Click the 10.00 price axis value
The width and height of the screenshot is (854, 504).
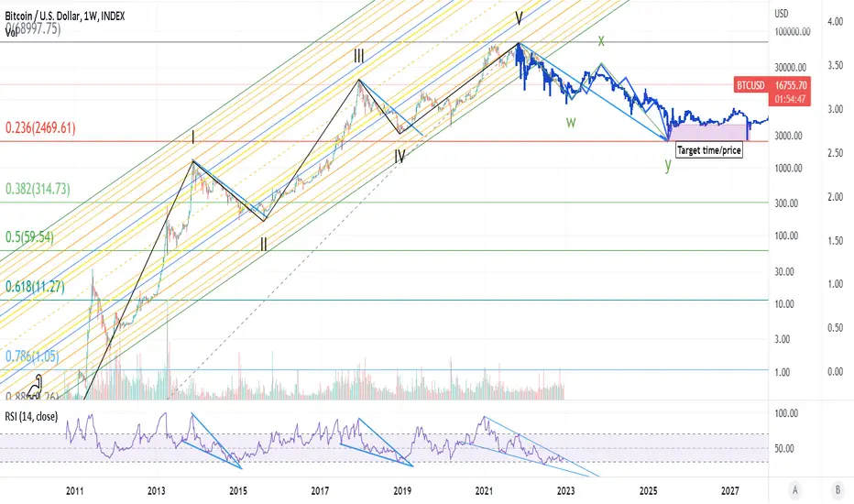[x=785, y=304]
